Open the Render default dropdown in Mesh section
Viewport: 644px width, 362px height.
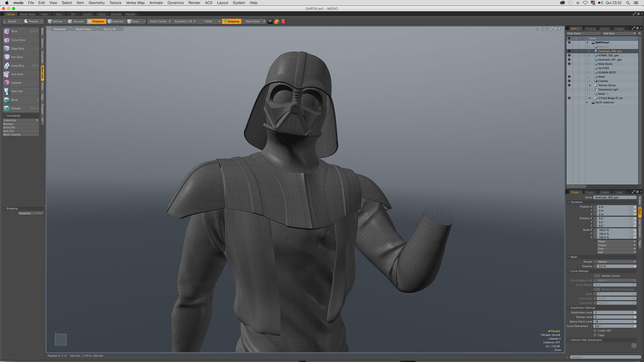[616, 262]
